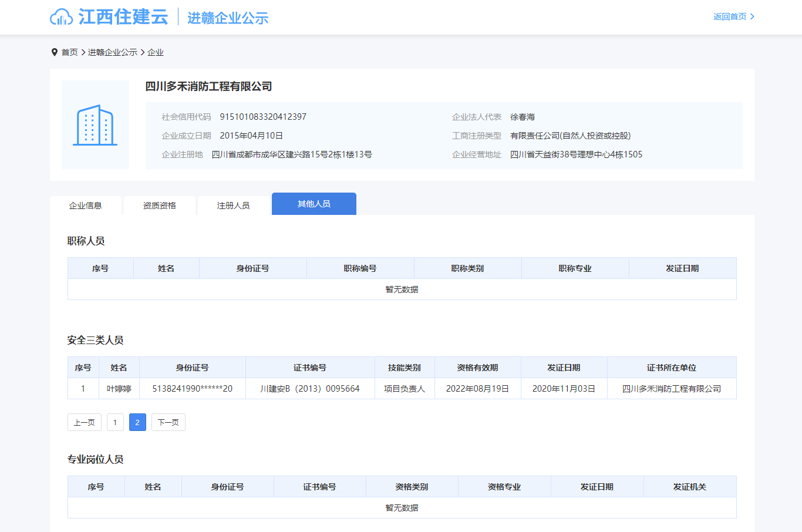Select the 其他人员 tab
The image size is (802, 532).
pyautogui.click(x=314, y=204)
